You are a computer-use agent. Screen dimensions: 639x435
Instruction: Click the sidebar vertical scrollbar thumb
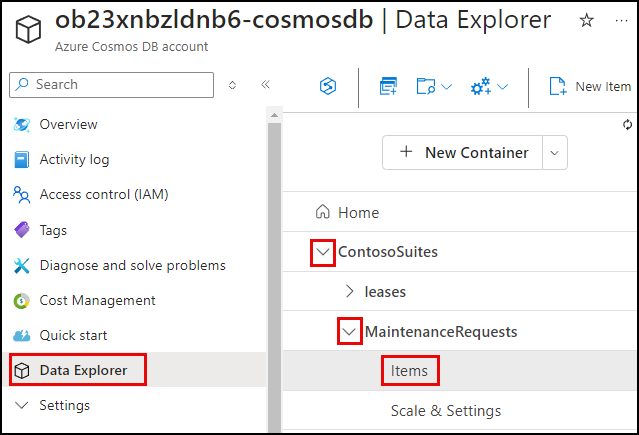[274, 277]
